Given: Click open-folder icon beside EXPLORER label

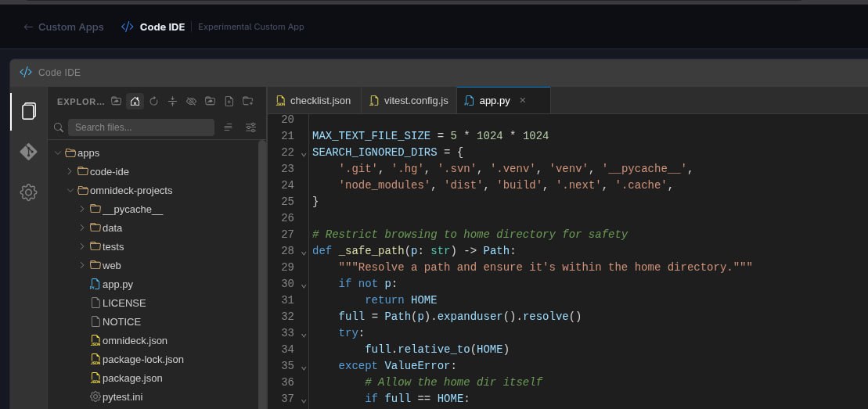Looking at the screenshot, I should coord(117,102).
